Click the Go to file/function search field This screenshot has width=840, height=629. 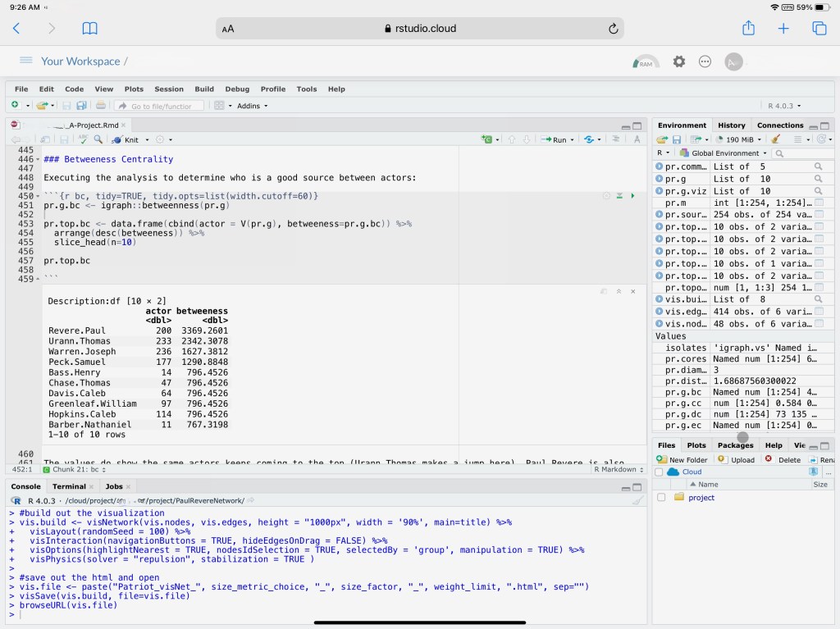click(x=161, y=106)
